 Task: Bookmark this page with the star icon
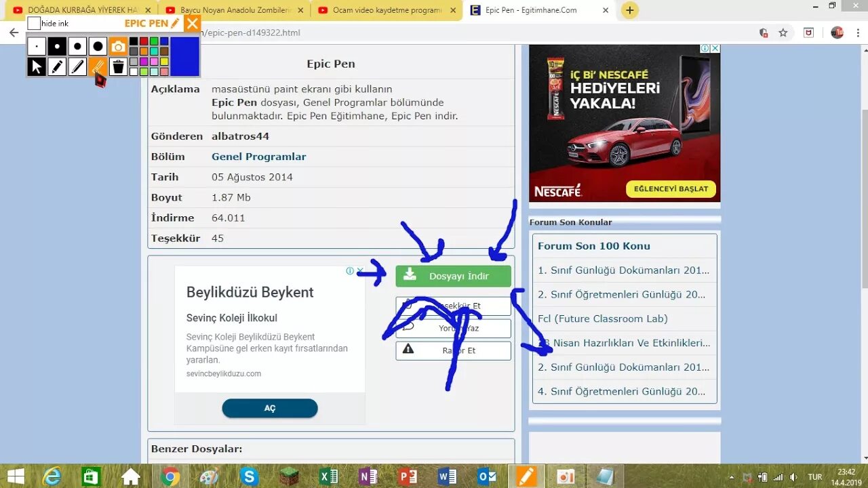[x=783, y=33]
